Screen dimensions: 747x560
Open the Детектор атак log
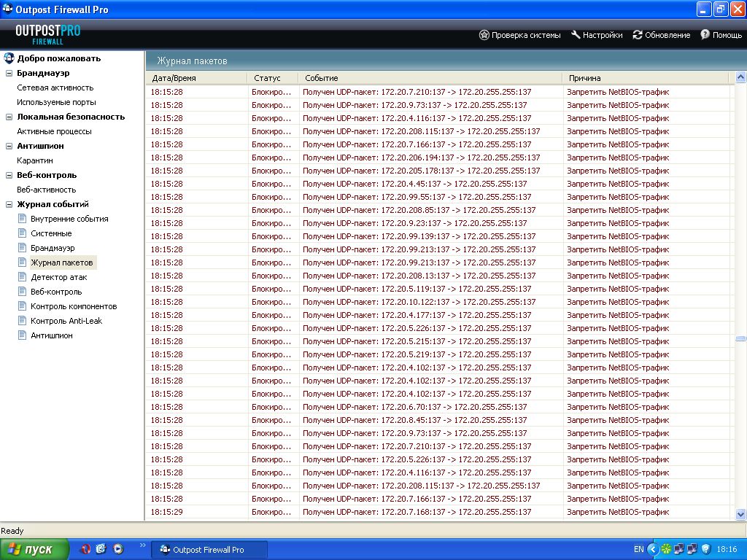(59, 277)
